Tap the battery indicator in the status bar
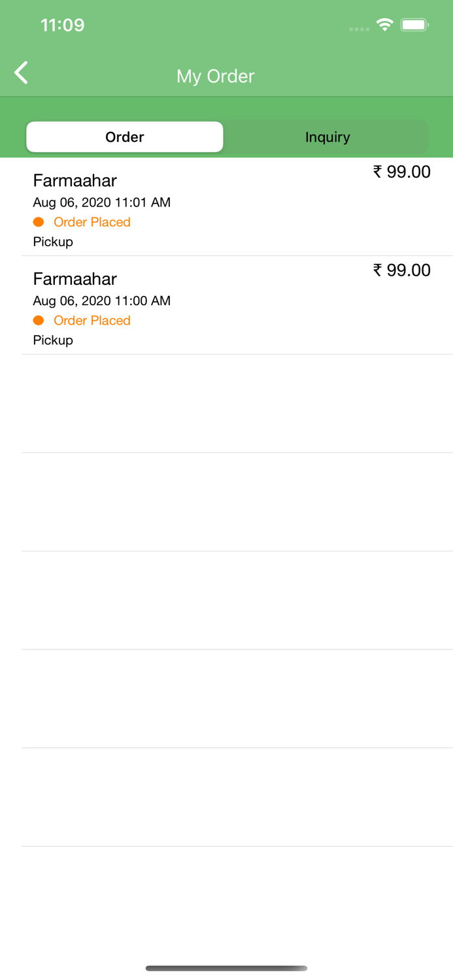The image size is (453, 980). coord(413,24)
